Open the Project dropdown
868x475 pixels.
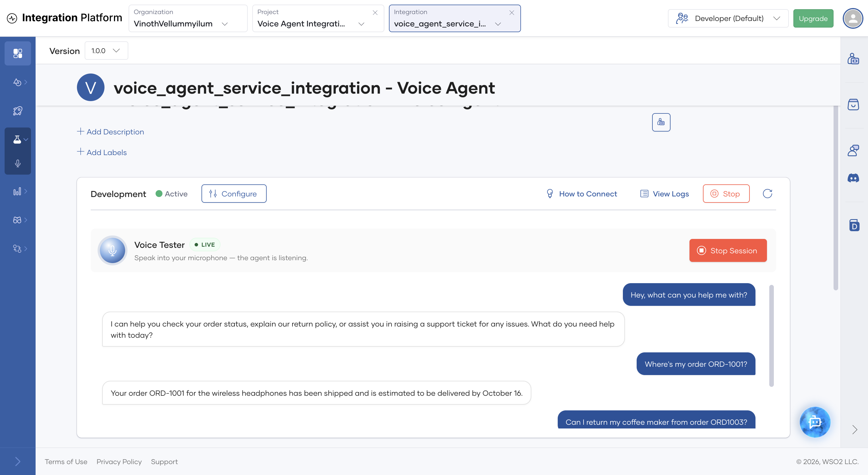point(318,18)
